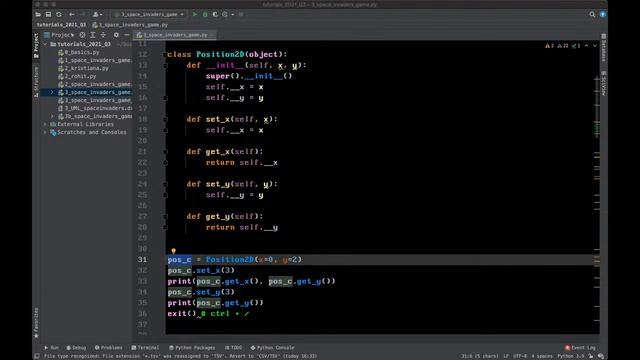
Task: Expand External Libraries node
Action: tap(45, 124)
